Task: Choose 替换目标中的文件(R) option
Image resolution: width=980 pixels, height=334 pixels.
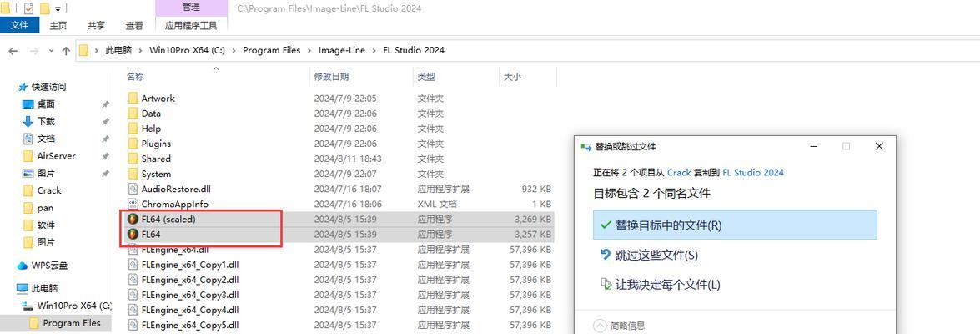Action: click(735, 225)
